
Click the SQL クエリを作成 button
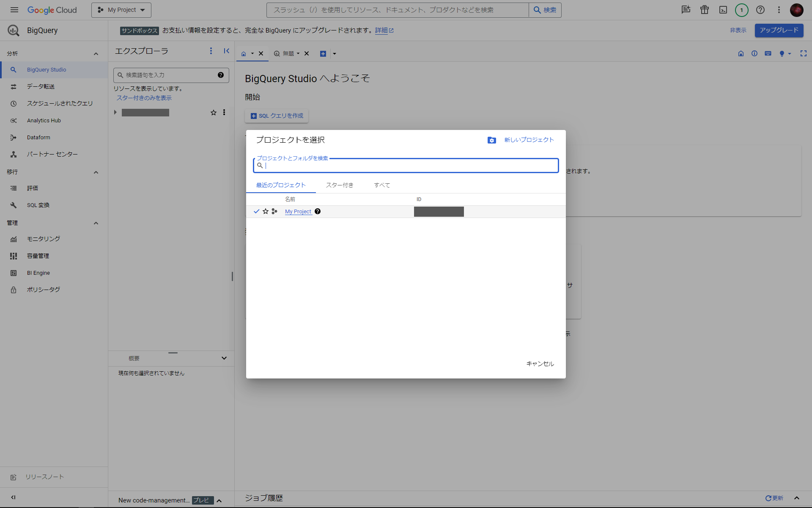(x=277, y=116)
